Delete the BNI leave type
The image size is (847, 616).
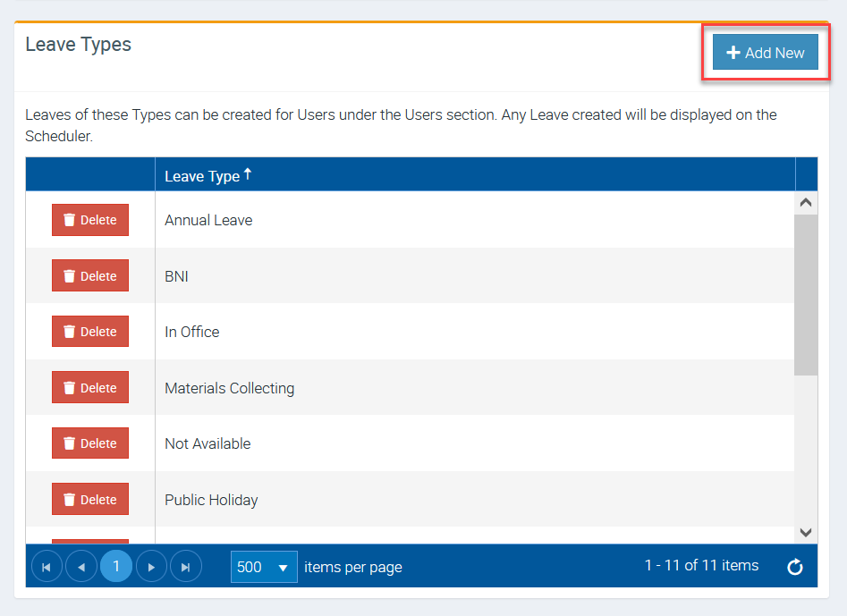pyautogui.click(x=90, y=275)
